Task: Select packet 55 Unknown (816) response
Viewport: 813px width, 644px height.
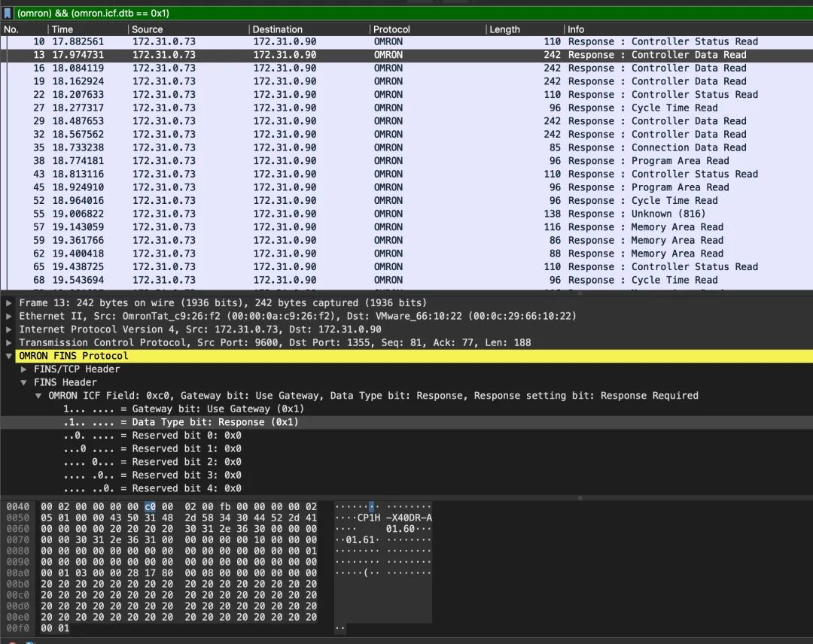Action: click(x=406, y=214)
